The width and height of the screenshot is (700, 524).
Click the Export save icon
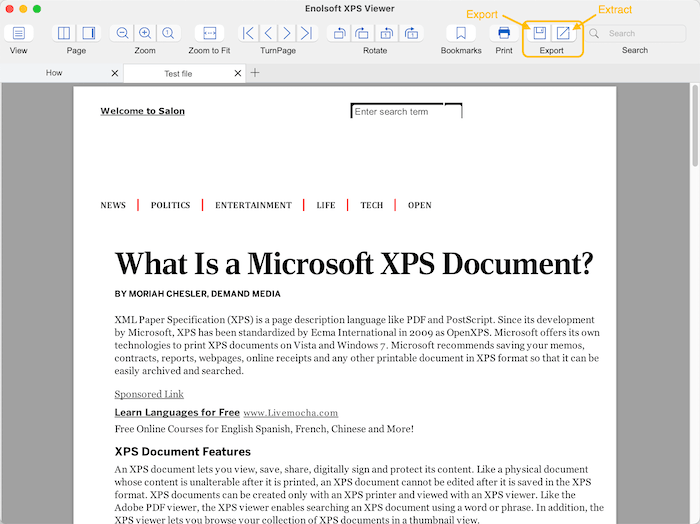pos(540,33)
